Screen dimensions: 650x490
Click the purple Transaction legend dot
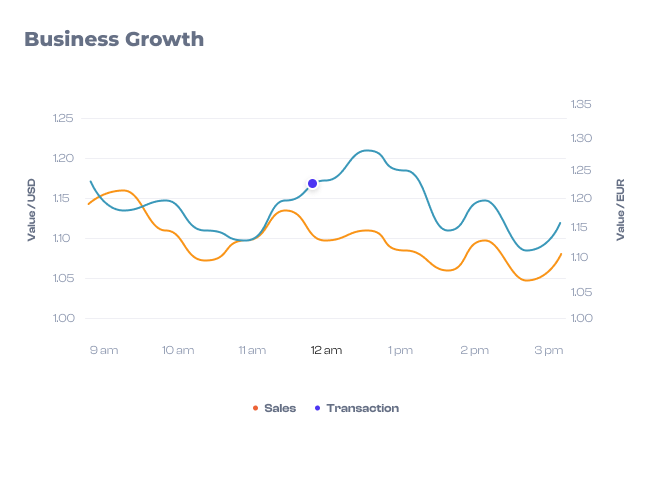[318, 408]
